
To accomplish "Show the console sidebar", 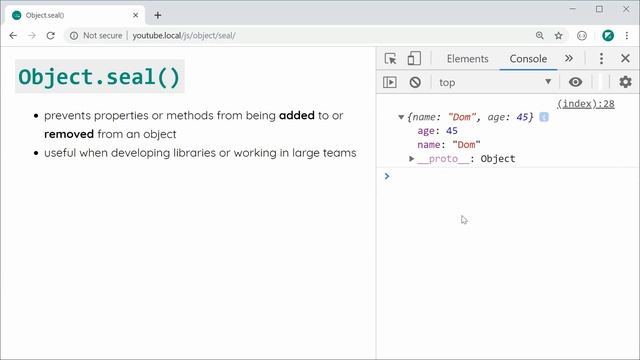I will click(x=390, y=82).
